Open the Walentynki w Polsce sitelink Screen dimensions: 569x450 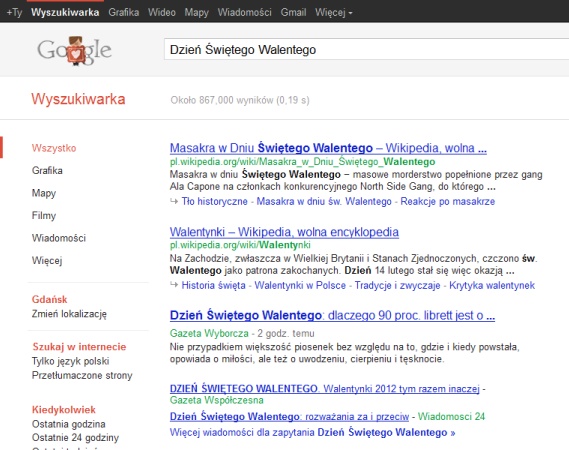[x=300, y=285]
